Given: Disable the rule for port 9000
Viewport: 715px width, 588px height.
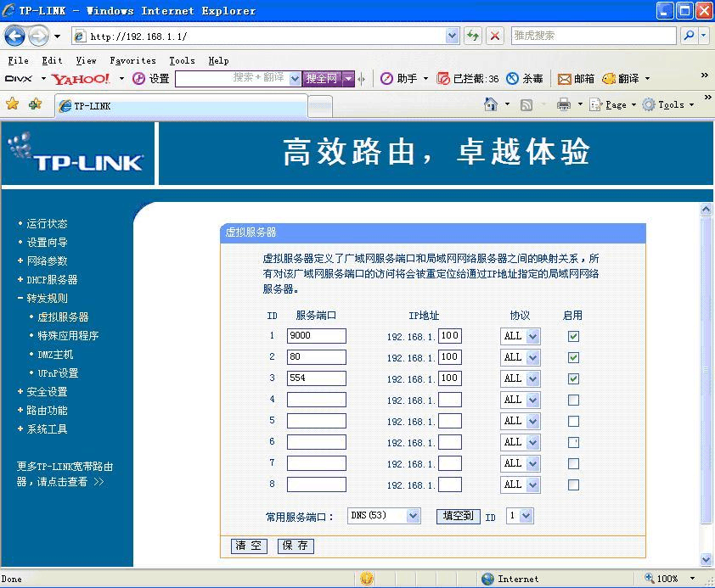Looking at the screenshot, I should click(x=573, y=336).
